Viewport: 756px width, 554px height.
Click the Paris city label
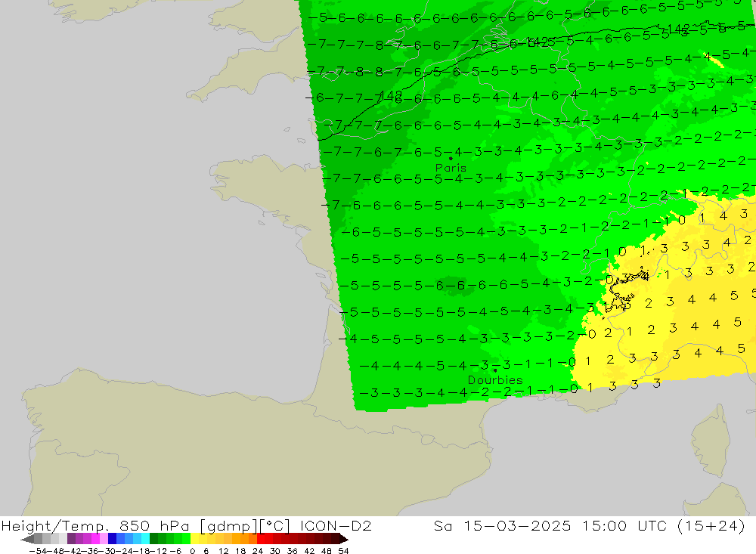[451, 168]
